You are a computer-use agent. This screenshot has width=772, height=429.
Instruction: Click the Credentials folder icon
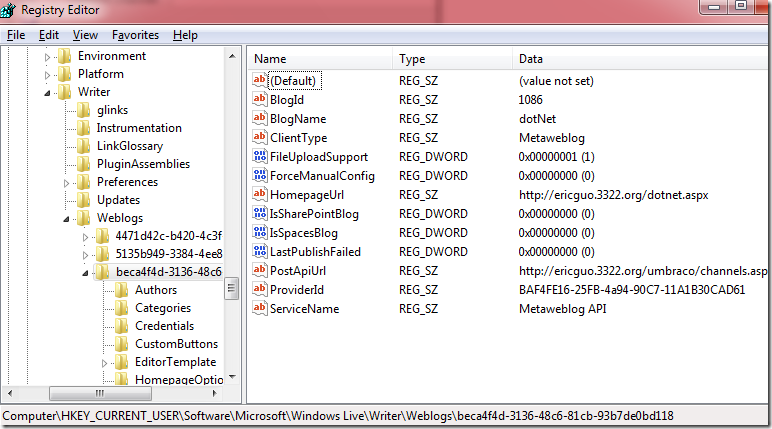[122, 326]
